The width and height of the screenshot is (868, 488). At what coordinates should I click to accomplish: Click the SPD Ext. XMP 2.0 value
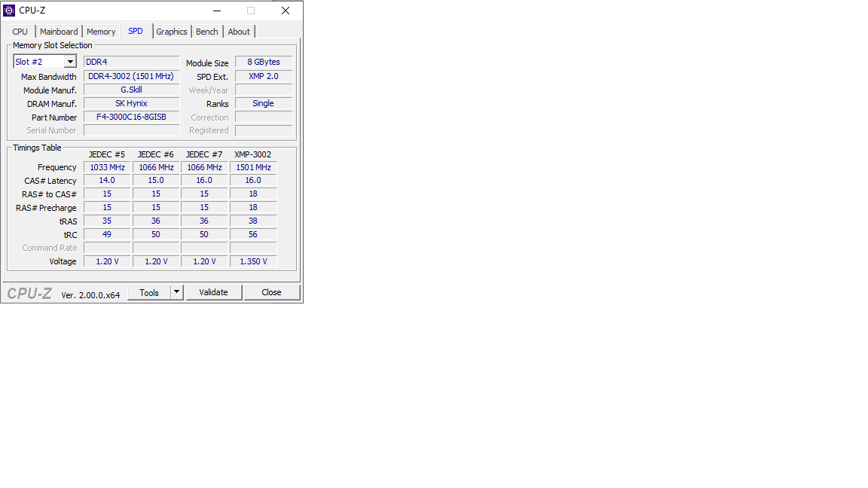click(264, 76)
